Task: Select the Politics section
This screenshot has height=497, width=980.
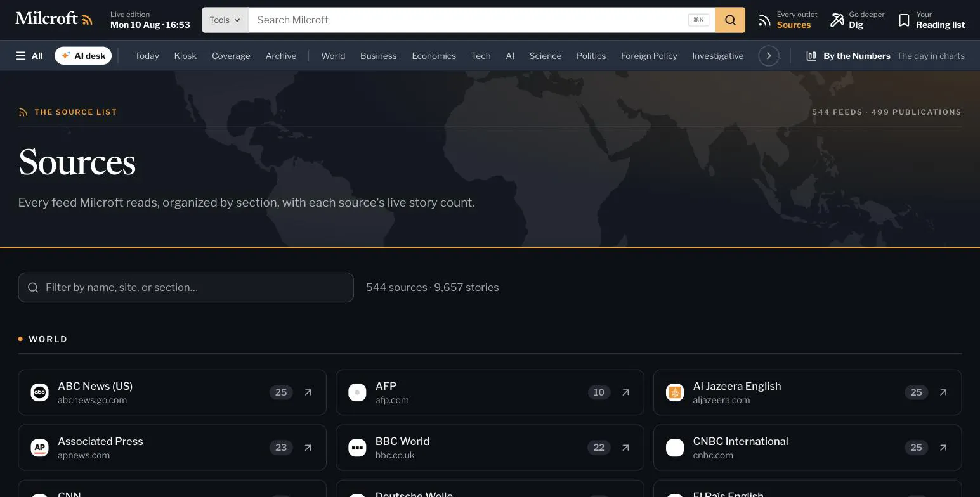Action: 591,56
